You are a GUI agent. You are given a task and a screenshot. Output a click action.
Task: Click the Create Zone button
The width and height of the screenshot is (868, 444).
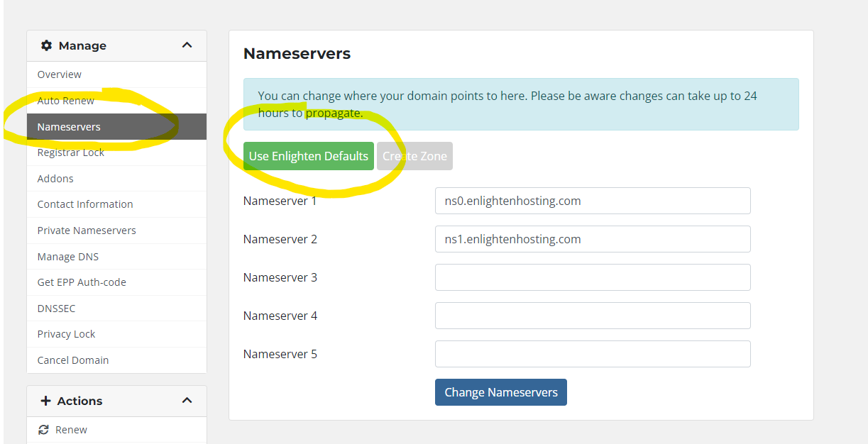(414, 156)
